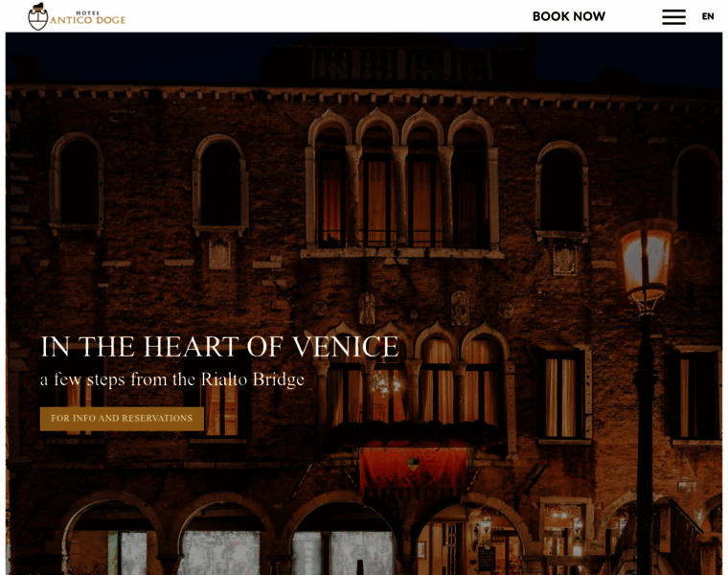Open the hamburger navigation menu
This screenshot has height=575, width=728.
pyautogui.click(x=673, y=16)
